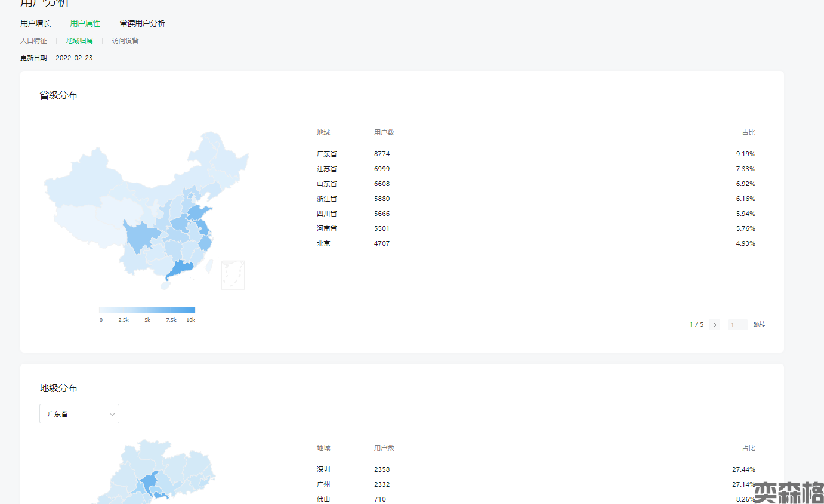Viewport: 824px width, 504px height.
Task: Switch to the 用户增长 tab
Action: [x=36, y=24]
